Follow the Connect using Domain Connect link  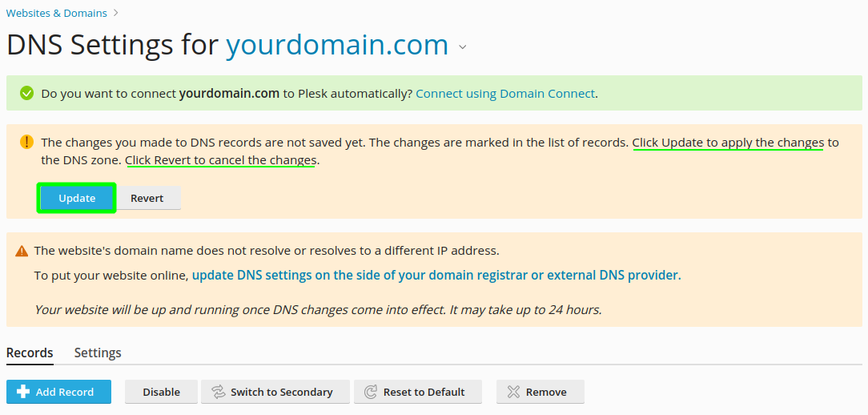click(x=505, y=94)
